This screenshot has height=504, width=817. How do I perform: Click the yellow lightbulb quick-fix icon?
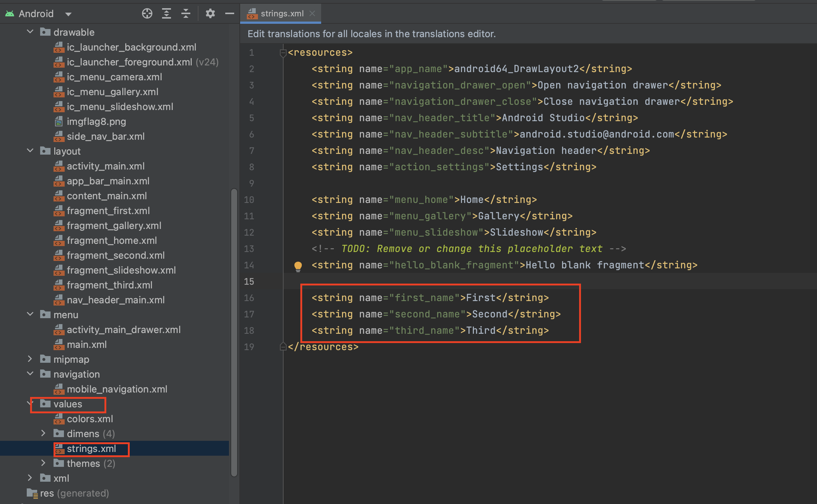coord(298,266)
